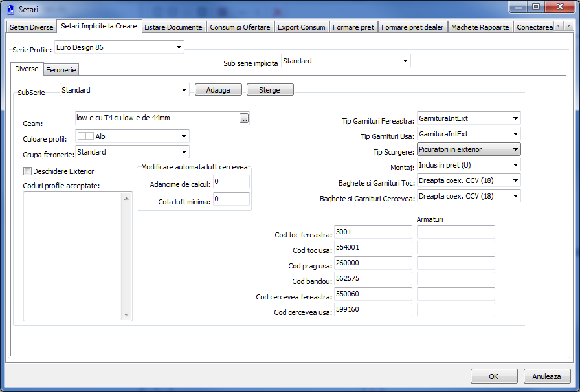Enable the Deschidere Exterior checkbox
Viewport: 580px width, 392px height.
tap(27, 171)
